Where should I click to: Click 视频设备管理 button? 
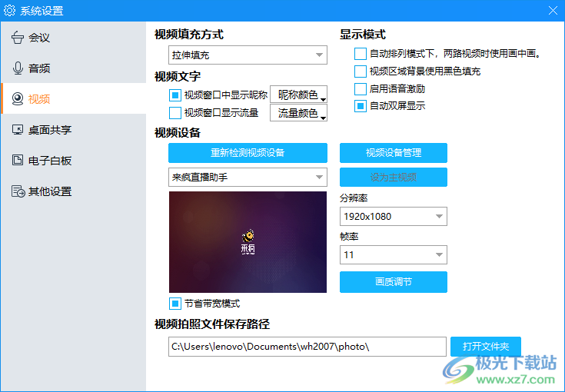pos(394,153)
